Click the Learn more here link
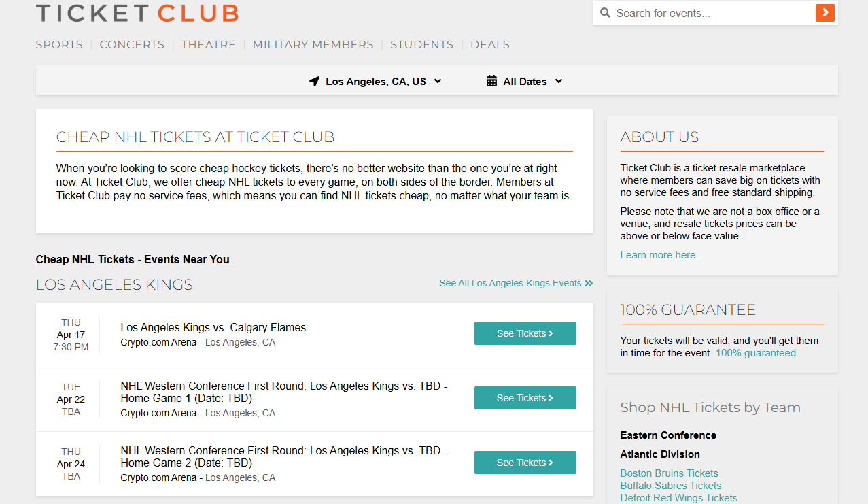Viewport: 868px width, 504px height. [x=659, y=255]
